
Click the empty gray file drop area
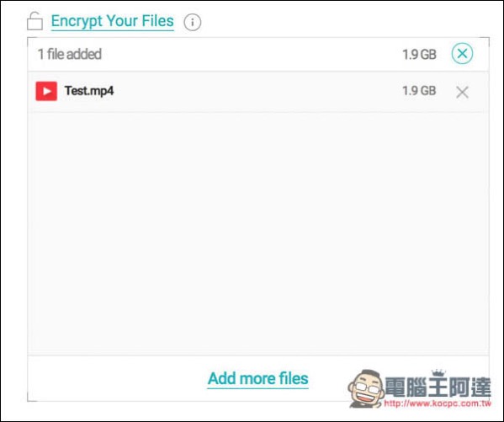[x=258, y=233]
